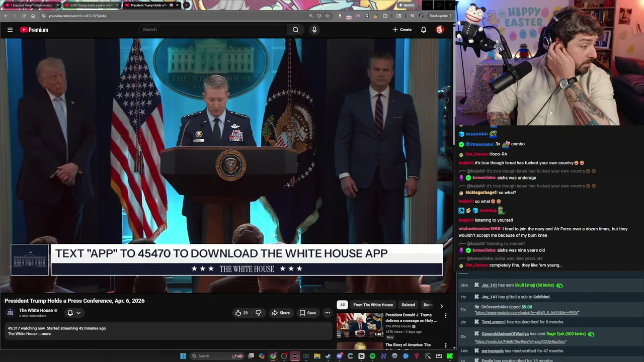The height and width of the screenshot is (362, 644).
Task: Open The White House channel avatar
Action: [10, 313]
